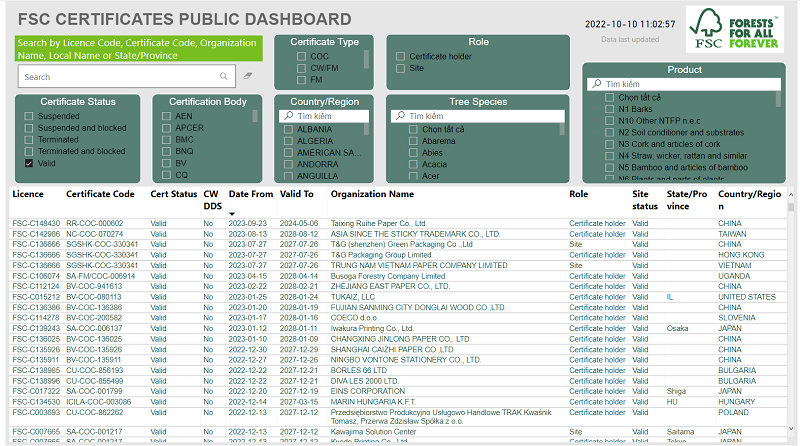Click into the main Search text field
This screenshot has width=800, height=446.
point(115,77)
